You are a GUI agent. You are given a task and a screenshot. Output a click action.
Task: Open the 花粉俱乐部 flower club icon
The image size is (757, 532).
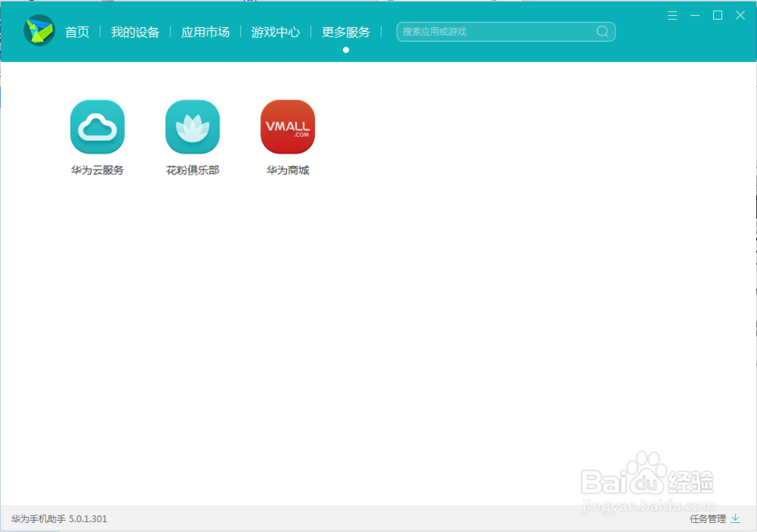tap(192, 126)
